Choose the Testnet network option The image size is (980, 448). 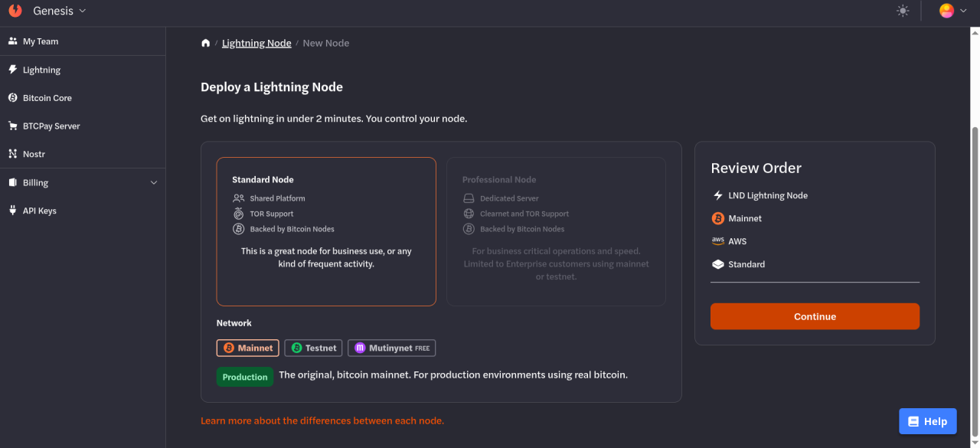point(313,348)
